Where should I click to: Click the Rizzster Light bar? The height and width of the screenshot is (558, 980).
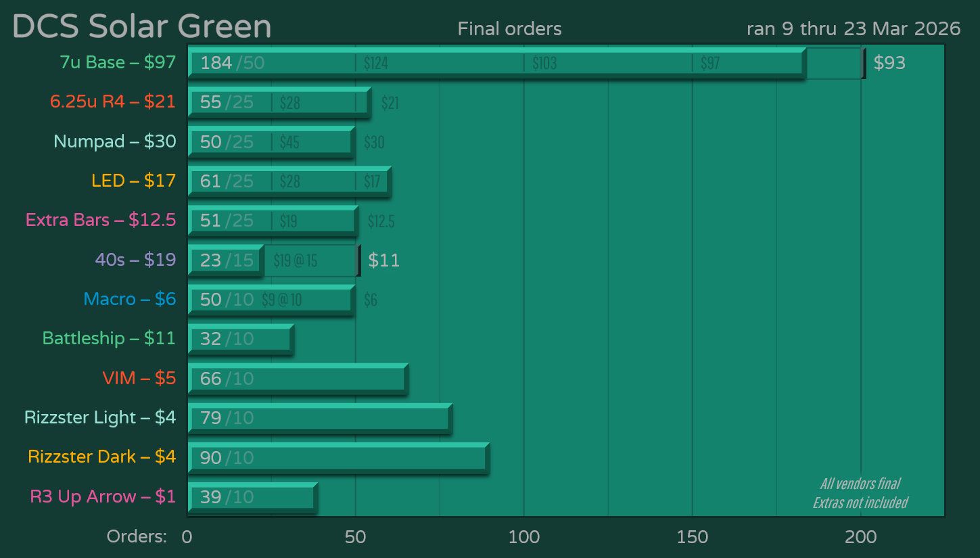pos(318,417)
